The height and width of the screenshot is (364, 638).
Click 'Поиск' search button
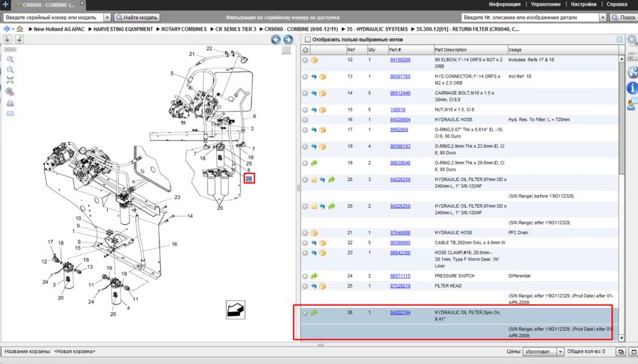pyautogui.click(x=624, y=17)
